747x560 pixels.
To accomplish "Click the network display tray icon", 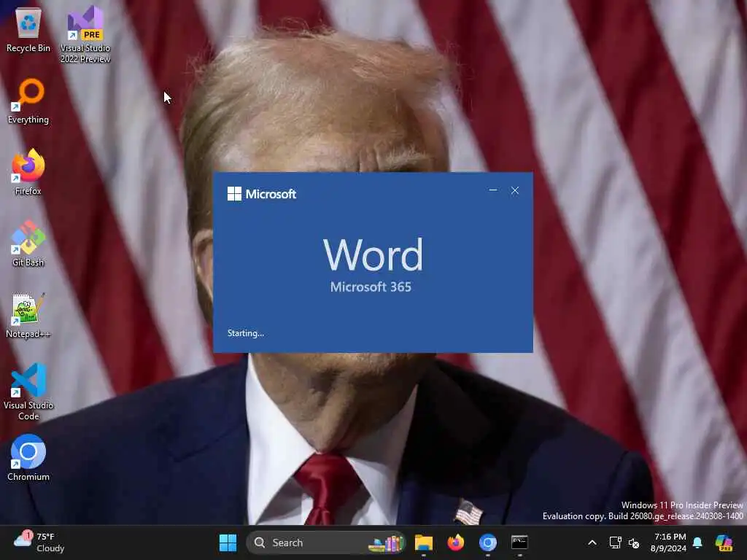I will click(x=616, y=542).
